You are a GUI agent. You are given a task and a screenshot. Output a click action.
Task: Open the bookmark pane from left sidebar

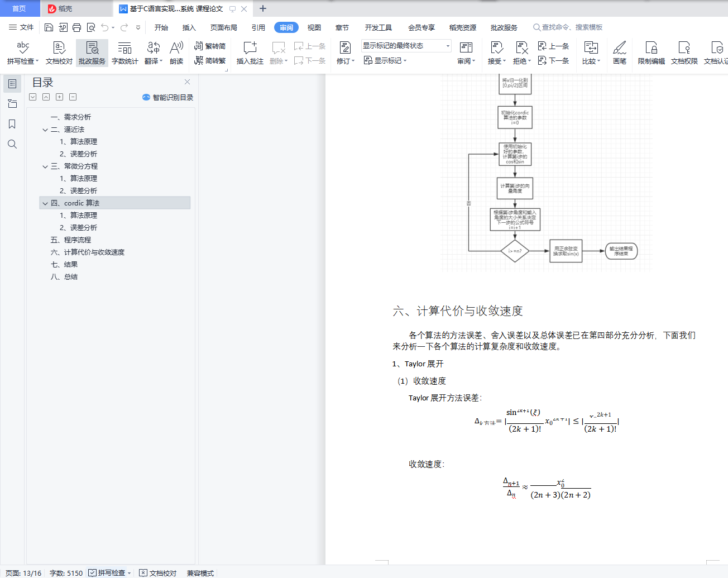(12, 124)
